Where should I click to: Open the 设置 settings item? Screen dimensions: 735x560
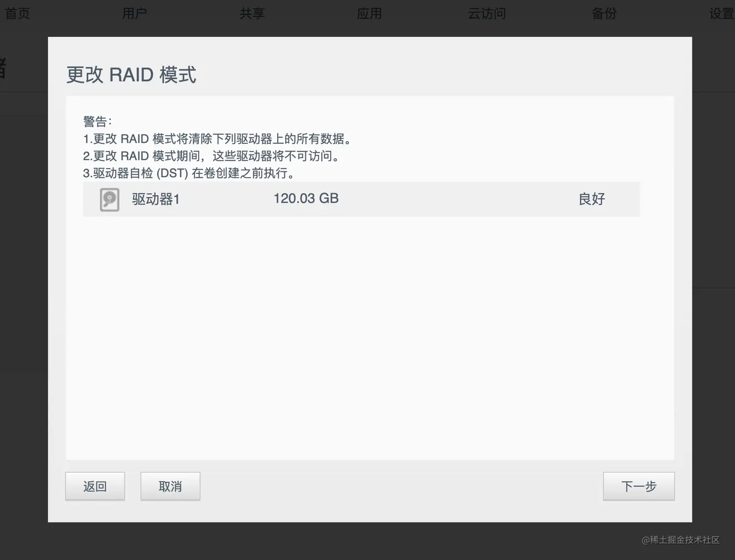720,14
